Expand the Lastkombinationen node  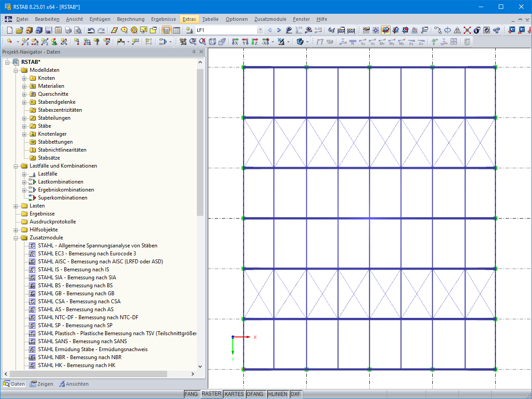coord(24,182)
